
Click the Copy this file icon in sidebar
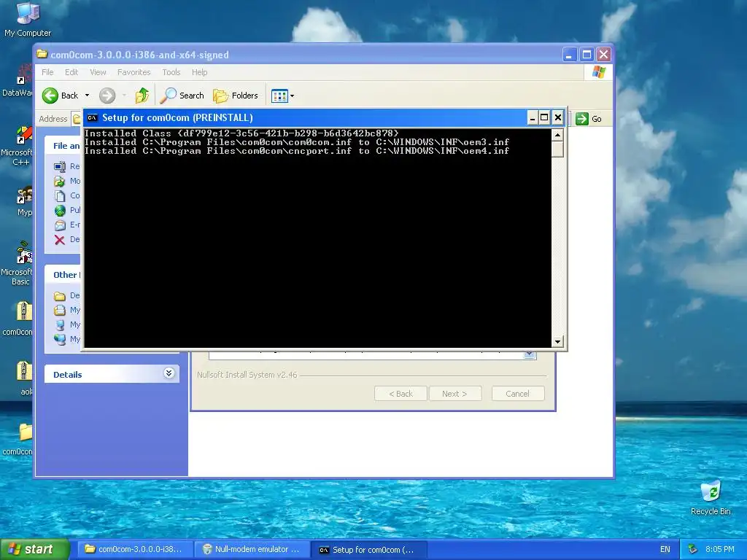60,195
